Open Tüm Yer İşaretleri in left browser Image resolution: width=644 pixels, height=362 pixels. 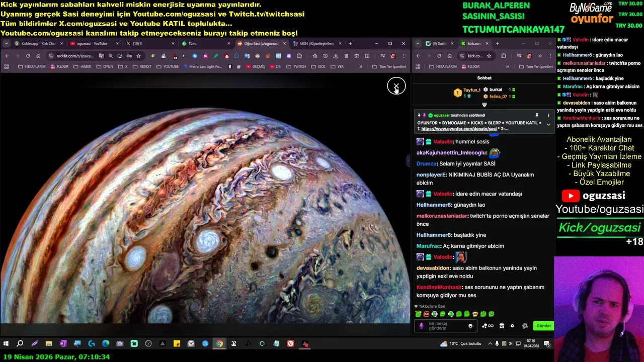coord(389,66)
